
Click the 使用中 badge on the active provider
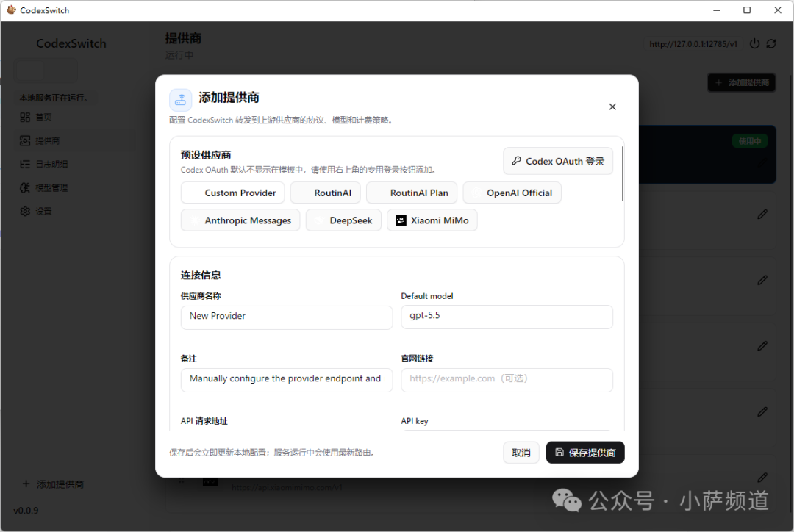click(749, 141)
